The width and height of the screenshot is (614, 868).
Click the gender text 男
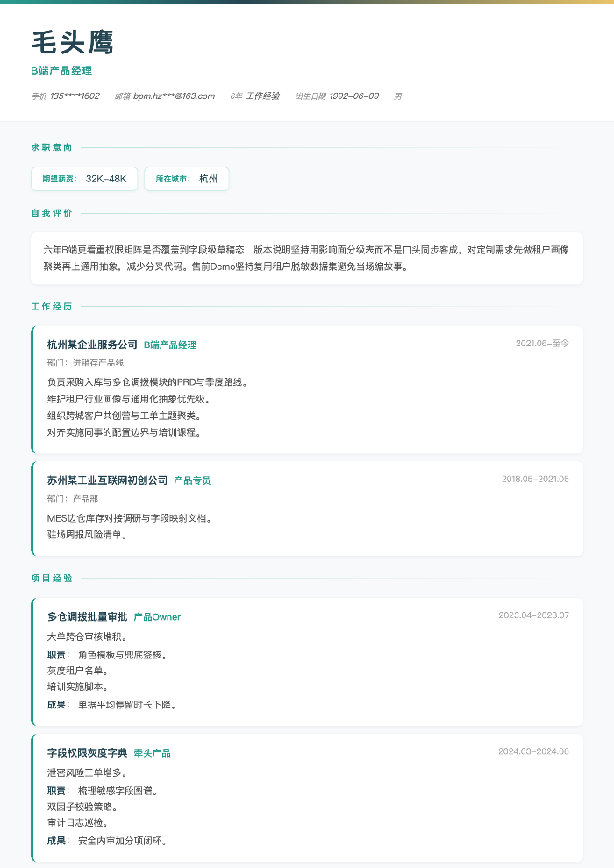coord(397,96)
